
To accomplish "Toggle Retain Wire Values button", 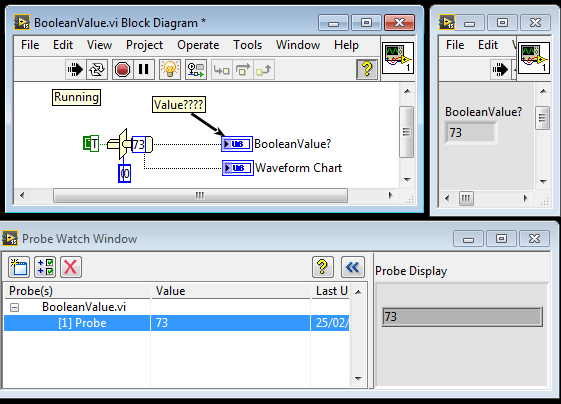I will 196,69.
